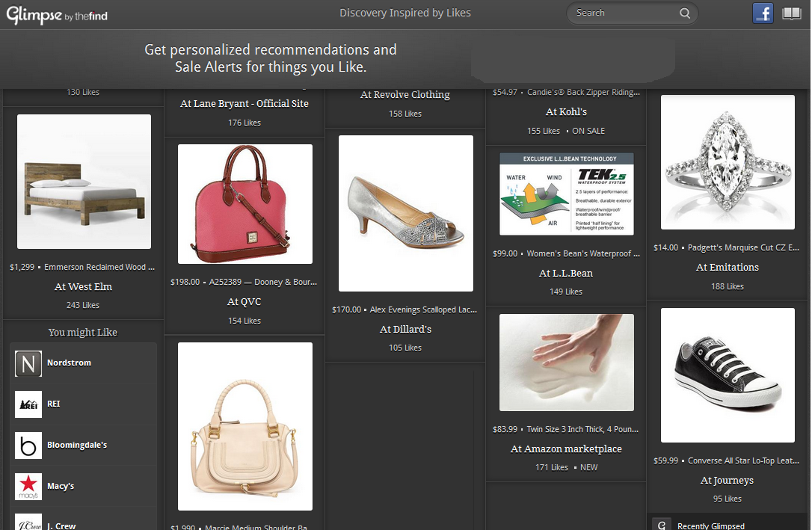Click the REI store logo
Image resolution: width=812 pixels, height=530 pixels.
point(28,404)
